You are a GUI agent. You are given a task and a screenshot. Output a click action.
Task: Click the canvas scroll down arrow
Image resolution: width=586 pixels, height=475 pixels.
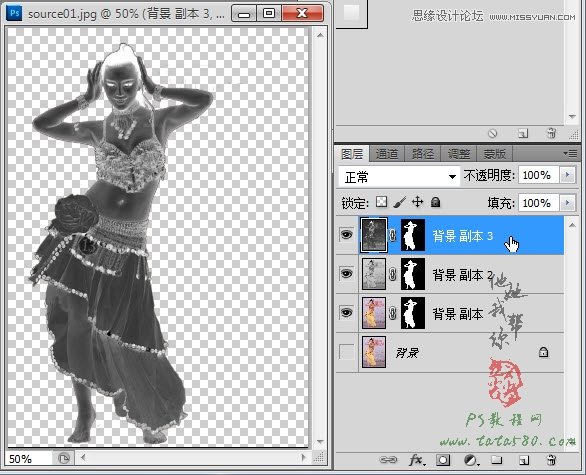click(320, 442)
